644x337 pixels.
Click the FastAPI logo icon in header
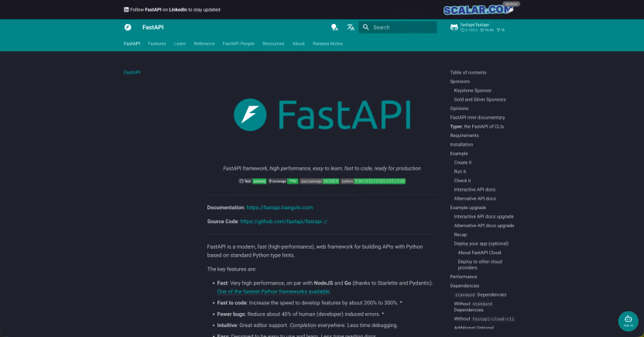pos(128,27)
